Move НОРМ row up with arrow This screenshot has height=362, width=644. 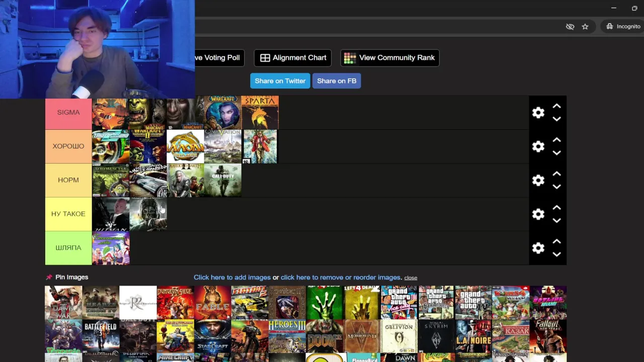(x=556, y=173)
